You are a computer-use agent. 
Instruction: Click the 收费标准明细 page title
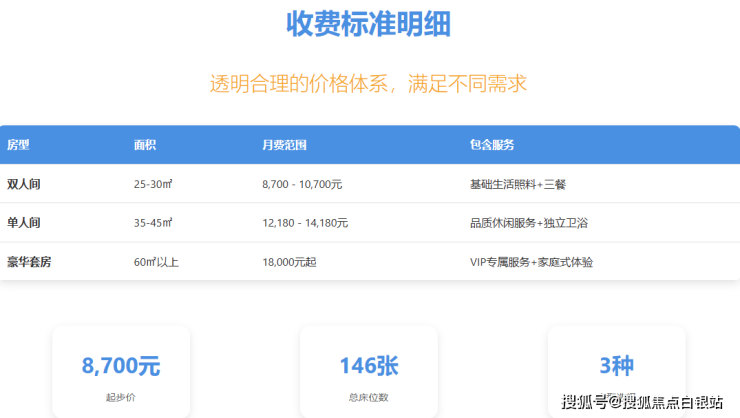368,24
